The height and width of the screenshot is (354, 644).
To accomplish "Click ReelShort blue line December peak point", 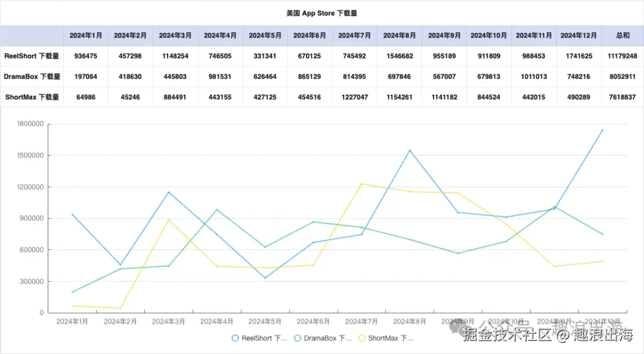I will [x=602, y=130].
